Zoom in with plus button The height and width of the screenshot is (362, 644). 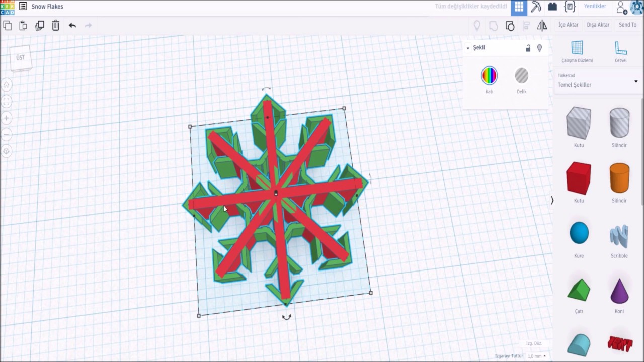pos(7,118)
